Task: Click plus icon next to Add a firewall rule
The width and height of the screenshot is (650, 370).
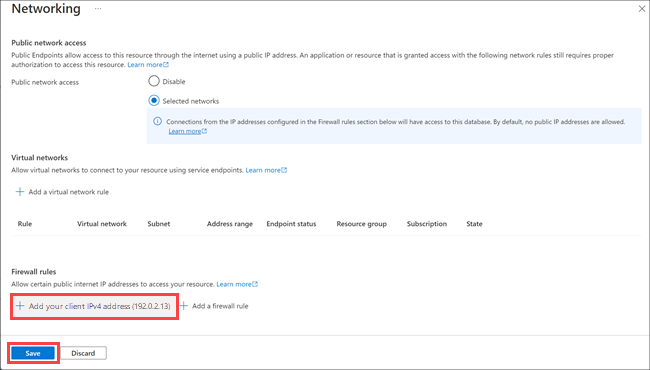Action: (184, 306)
